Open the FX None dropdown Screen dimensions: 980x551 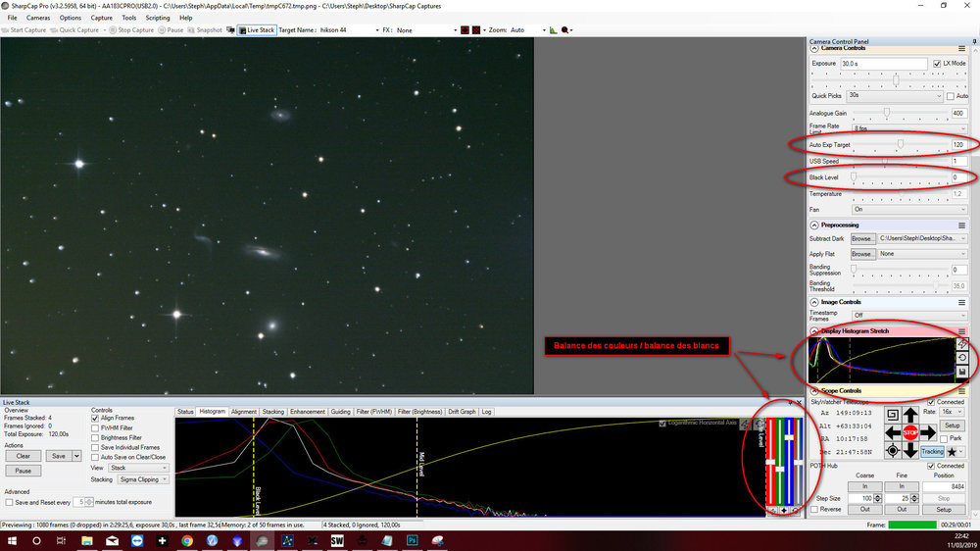[426, 30]
